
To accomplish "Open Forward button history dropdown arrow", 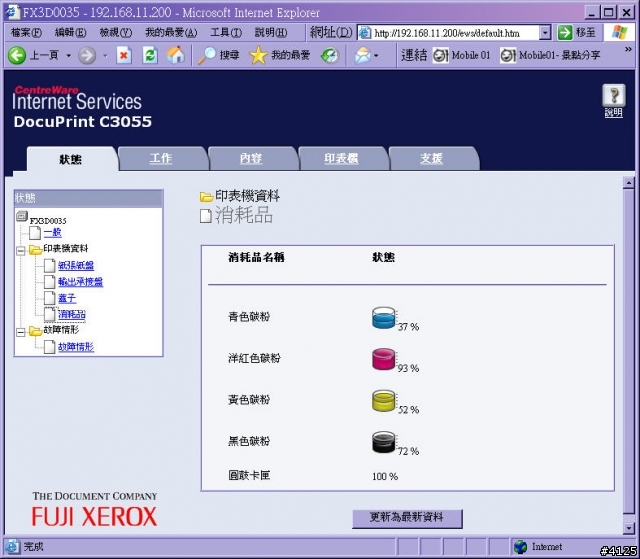I will (x=105, y=55).
